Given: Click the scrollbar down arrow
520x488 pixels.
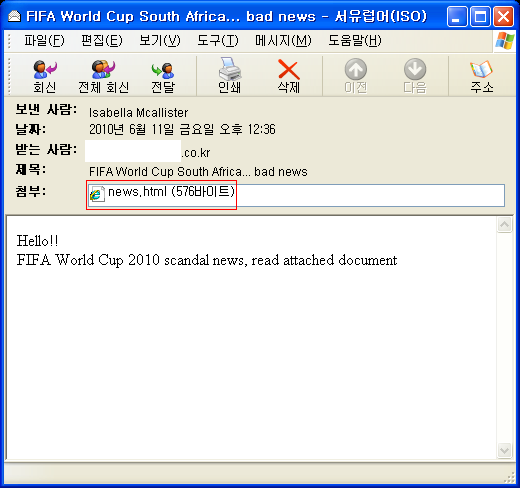Looking at the screenshot, I should 504,450.
